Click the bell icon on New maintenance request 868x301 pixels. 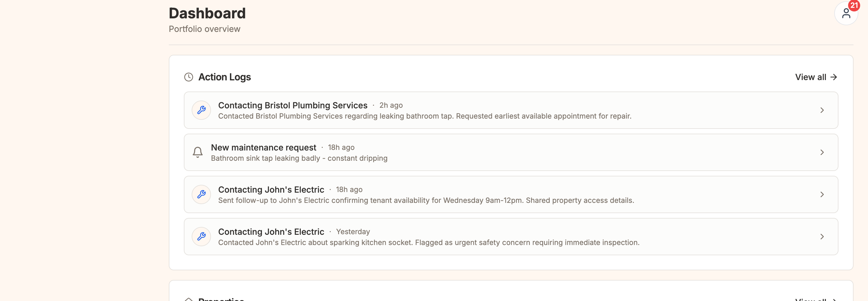(x=197, y=152)
